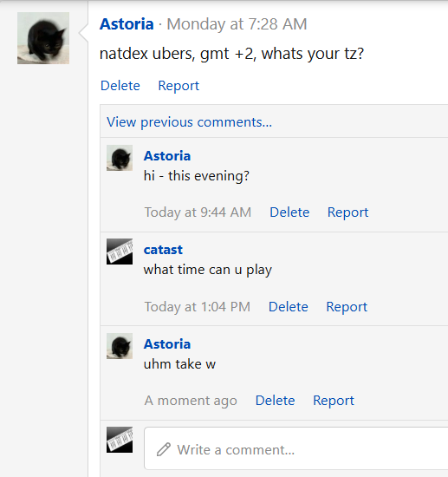This screenshot has width=448, height=477.
Task: Open Astoria's large cat avatar at top
Action: click(x=43, y=38)
